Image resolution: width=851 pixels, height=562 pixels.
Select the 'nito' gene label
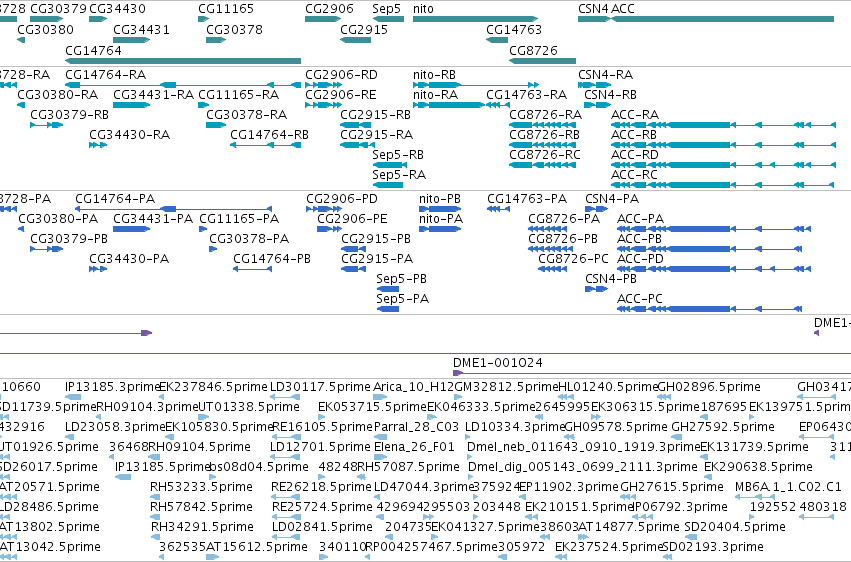click(x=423, y=9)
